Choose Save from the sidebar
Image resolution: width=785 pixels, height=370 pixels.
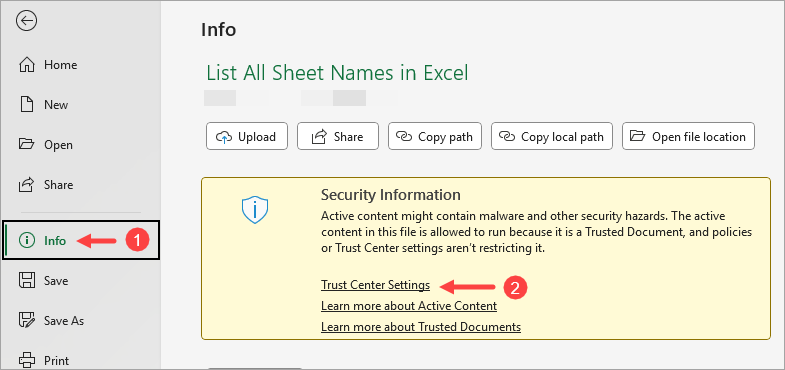[x=56, y=281]
